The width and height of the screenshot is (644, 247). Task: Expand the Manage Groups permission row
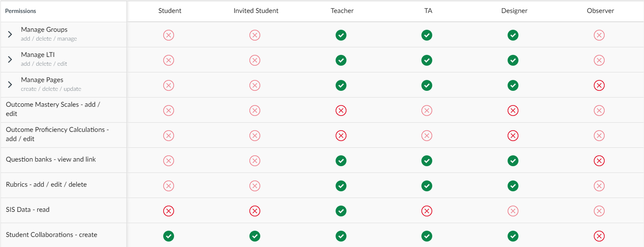click(10, 34)
